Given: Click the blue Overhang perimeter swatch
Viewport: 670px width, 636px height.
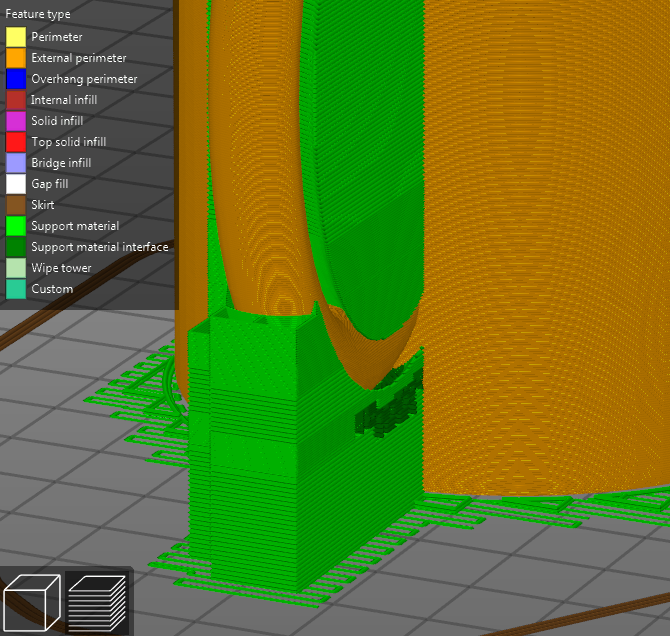Looking at the screenshot, I should tap(16, 79).
